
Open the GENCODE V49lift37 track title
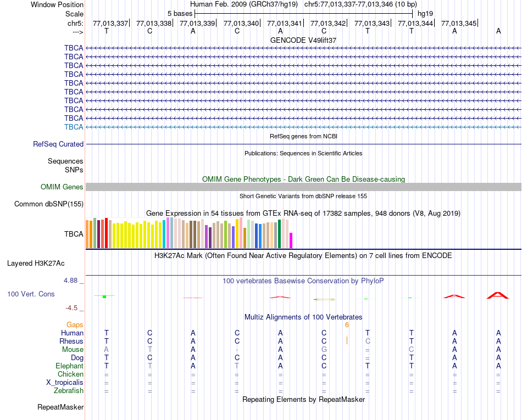pos(303,40)
